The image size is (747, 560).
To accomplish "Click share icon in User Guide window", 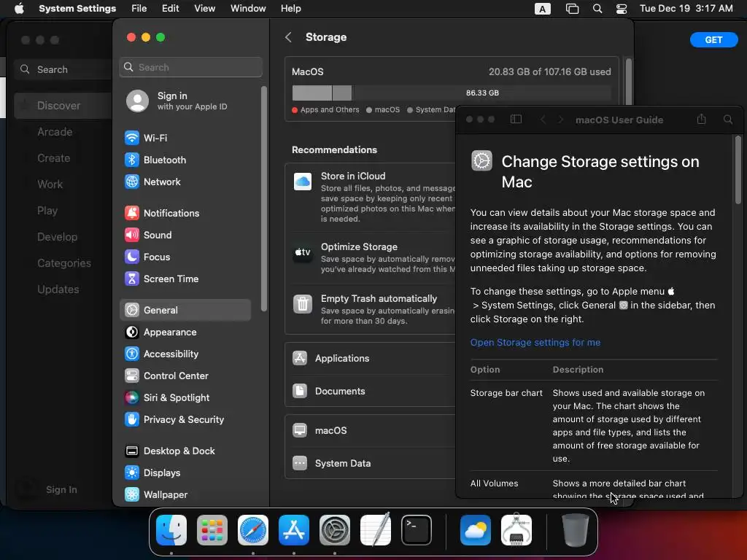I will pos(701,119).
